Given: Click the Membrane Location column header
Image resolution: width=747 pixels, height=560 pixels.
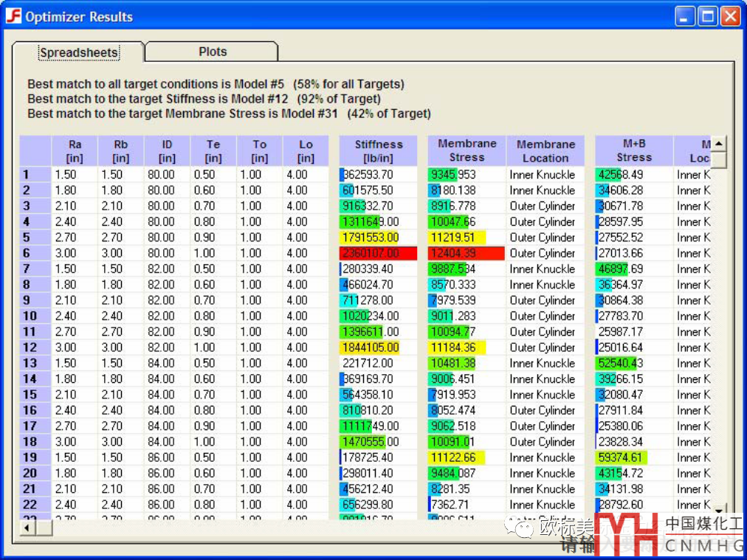Looking at the screenshot, I should (x=545, y=151).
